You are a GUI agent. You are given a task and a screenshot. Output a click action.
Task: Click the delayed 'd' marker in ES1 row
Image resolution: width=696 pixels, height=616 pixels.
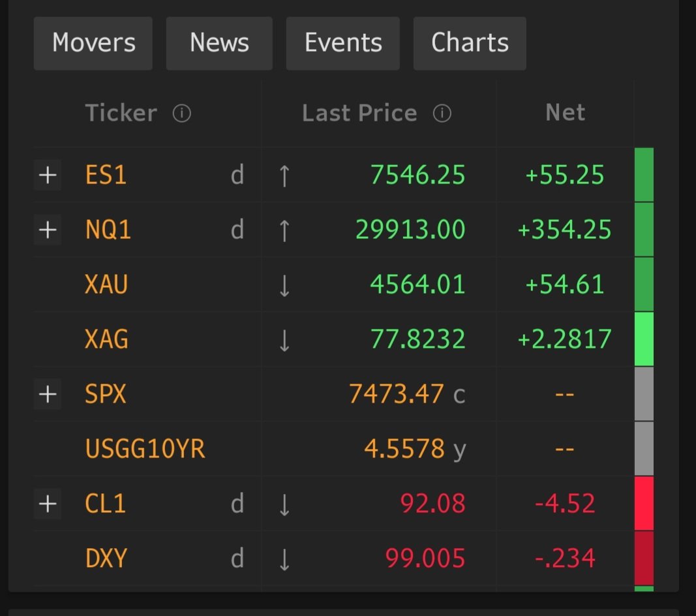pyautogui.click(x=237, y=174)
